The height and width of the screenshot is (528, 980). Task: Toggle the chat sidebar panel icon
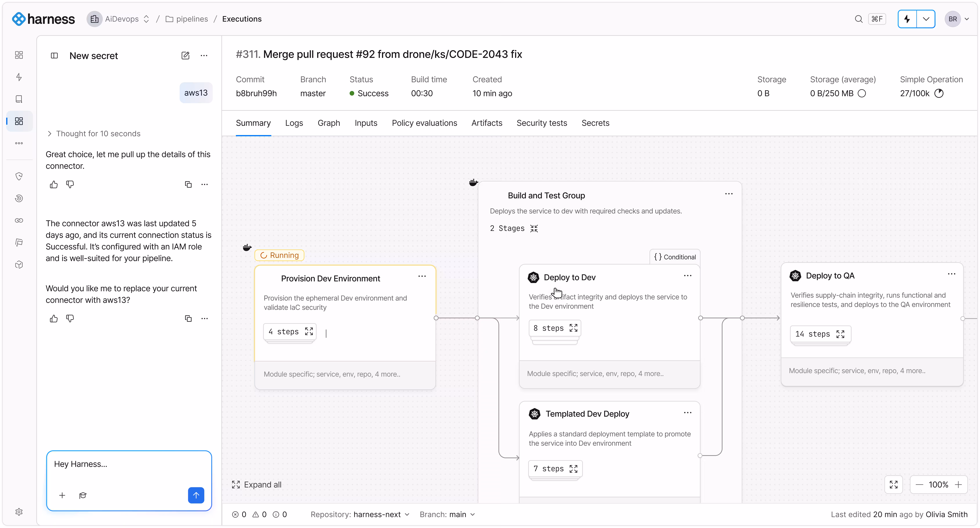pyautogui.click(x=54, y=56)
